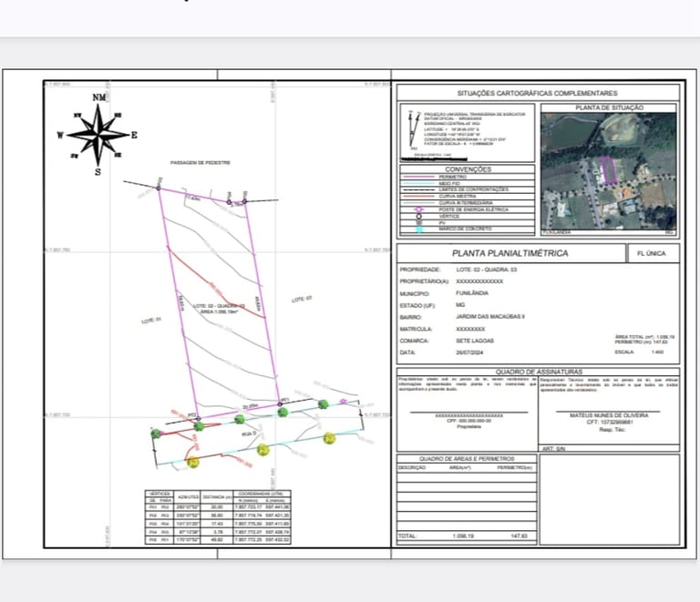Click the rightmost yellow tree symbol
700x602 pixels.
(x=329, y=438)
